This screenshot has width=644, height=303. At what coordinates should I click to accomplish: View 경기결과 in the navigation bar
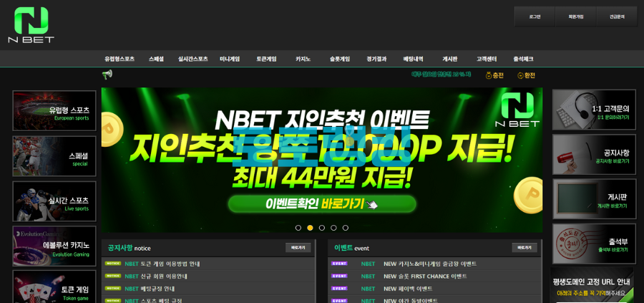click(376, 59)
